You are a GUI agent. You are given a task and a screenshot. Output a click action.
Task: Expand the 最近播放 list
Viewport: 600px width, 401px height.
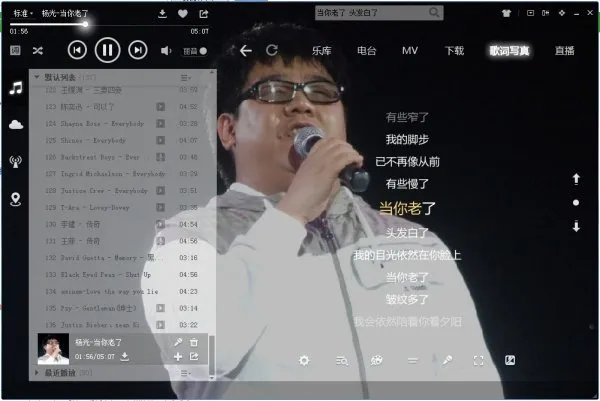37,372
